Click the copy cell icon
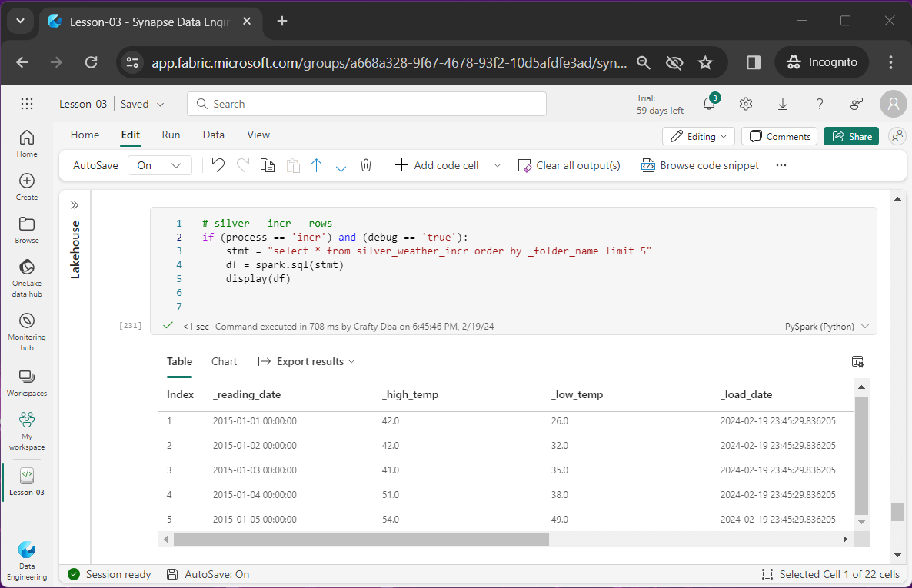The height and width of the screenshot is (588, 912). [267, 165]
